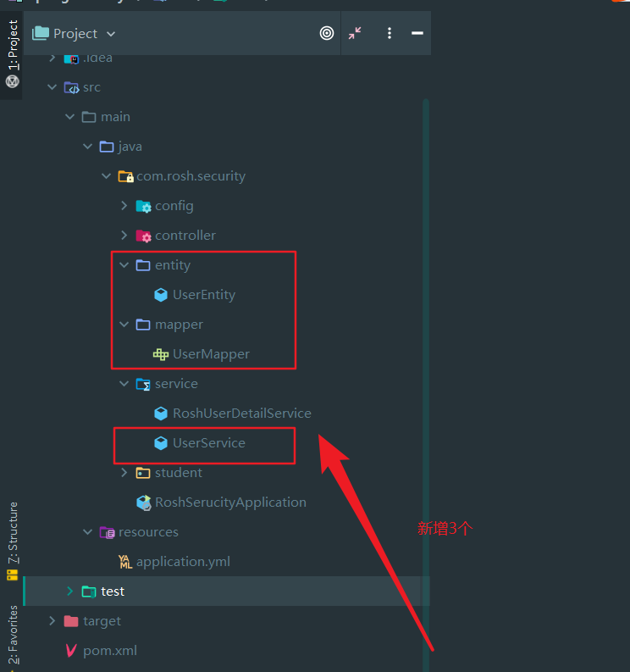630x672 pixels.
Task: Expand the student package
Action: click(x=124, y=472)
